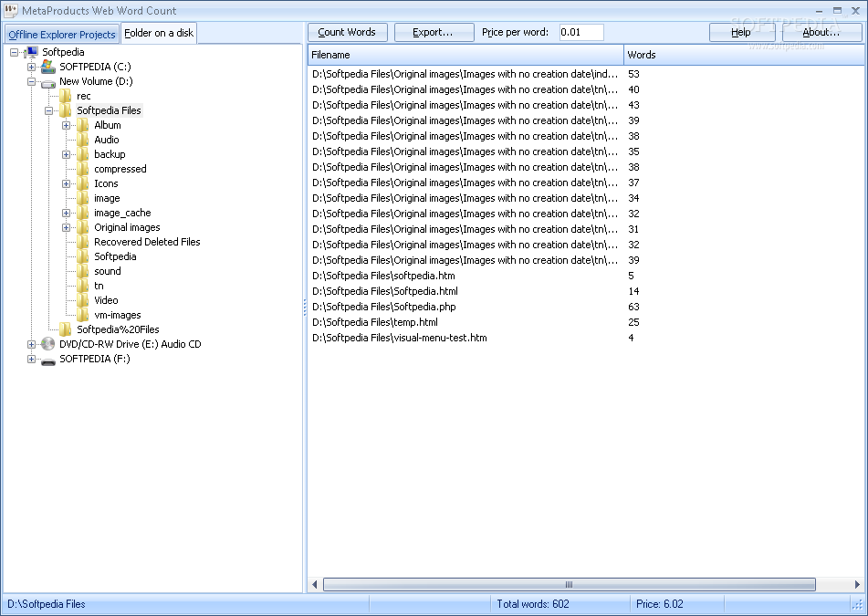This screenshot has height=616, width=868.
Task: Open the Export dialog
Action: coord(434,32)
